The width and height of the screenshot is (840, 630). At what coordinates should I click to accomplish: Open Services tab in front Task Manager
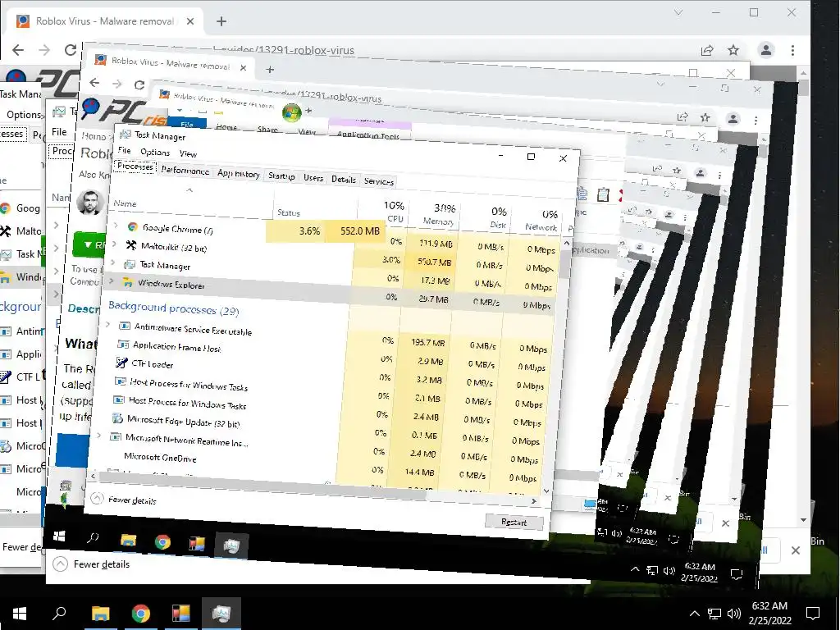click(x=379, y=181)
